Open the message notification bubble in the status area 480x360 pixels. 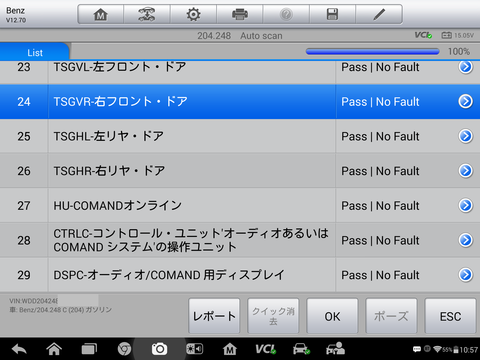pos(417,349)
